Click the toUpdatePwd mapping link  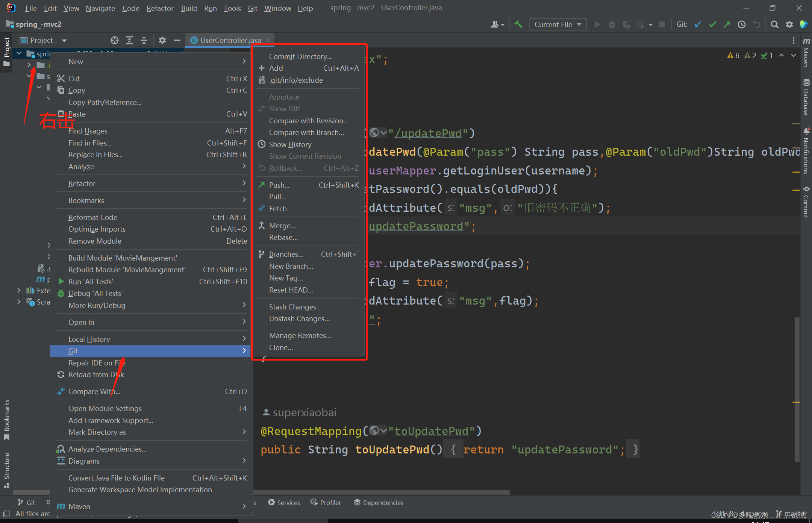[x=432, y=431]
